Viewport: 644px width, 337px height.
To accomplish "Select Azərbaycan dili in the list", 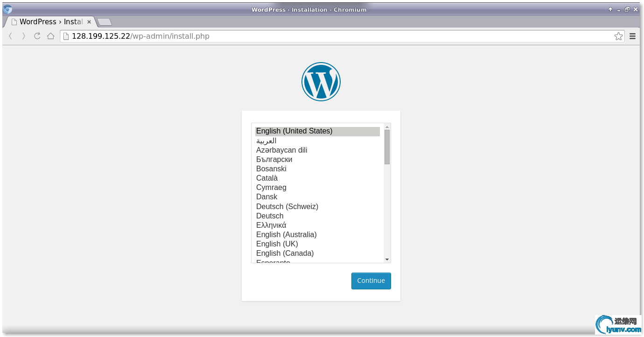I will pyautogui.click(x=317, y=150).
